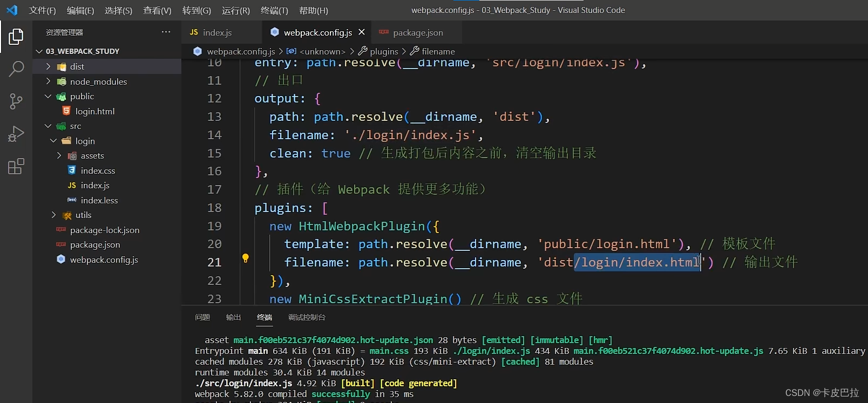Image resolution: width=868 pixels, height=403 pixels.
Task: Switch to the 调试控制台 panel tab
Action: [x=307, y=317]
